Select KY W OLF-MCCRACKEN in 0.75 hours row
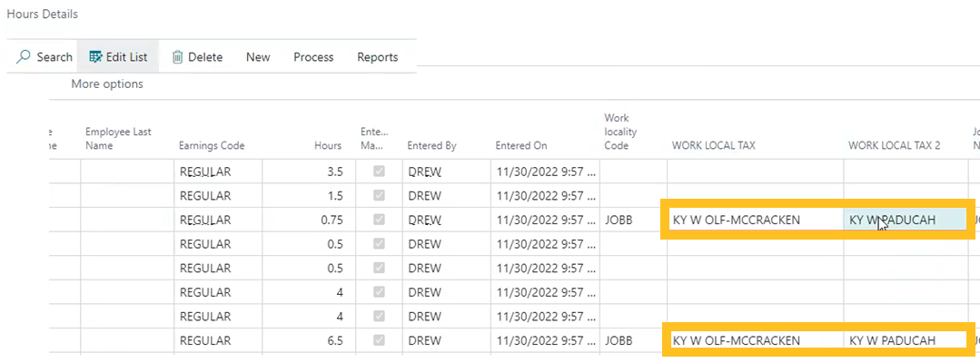 click(737, 220)
